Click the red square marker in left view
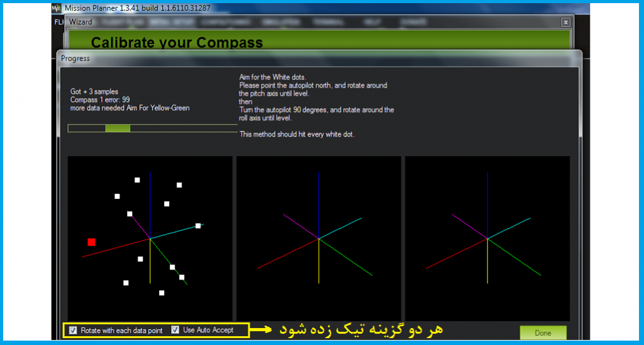The image size is (644, 345). pyautogui.click(x=92, y=242)
